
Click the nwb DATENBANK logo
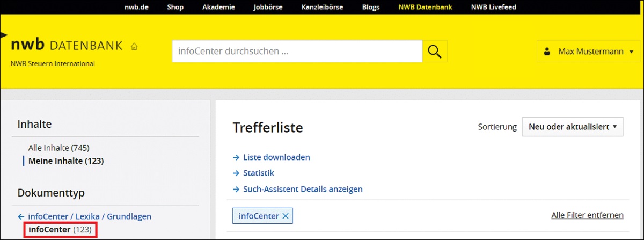(67, 46)
